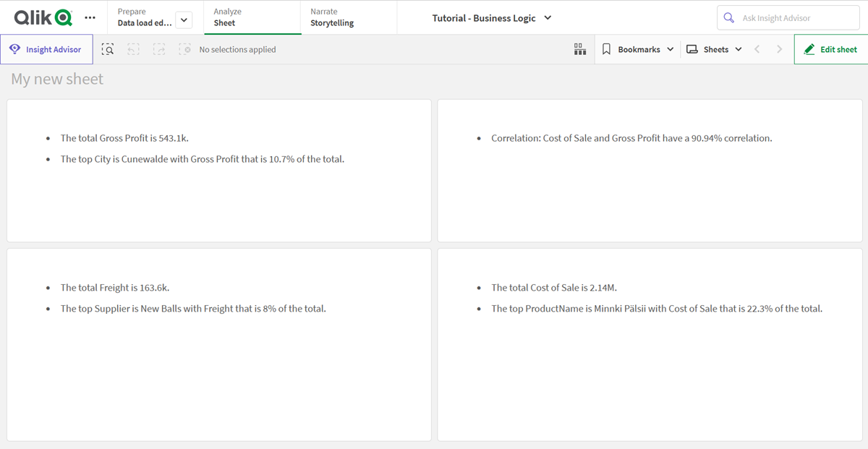This screenshot has height=449, width=868.
Task: Click the smart search selections icon
Action: pos(108,49)
